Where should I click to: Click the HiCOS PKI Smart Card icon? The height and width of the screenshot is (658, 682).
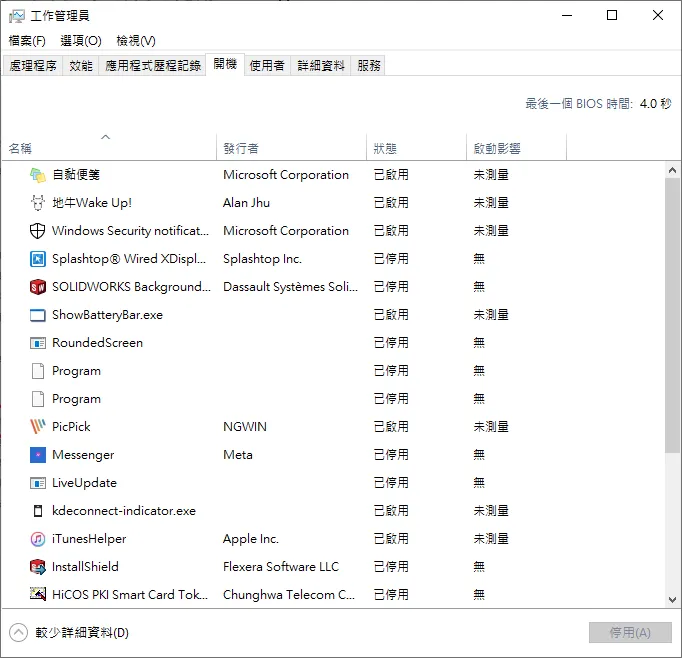pyautogui.click(x=38, y=594)
